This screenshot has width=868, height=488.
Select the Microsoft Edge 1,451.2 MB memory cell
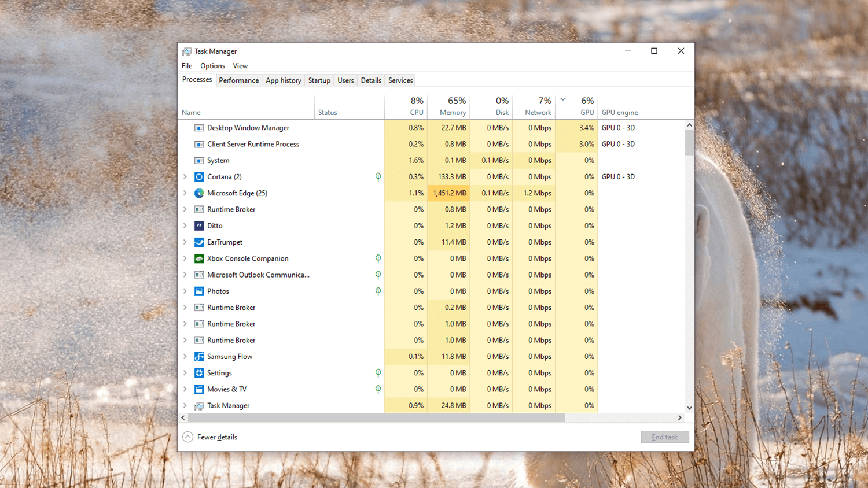[x=448, y=193]
